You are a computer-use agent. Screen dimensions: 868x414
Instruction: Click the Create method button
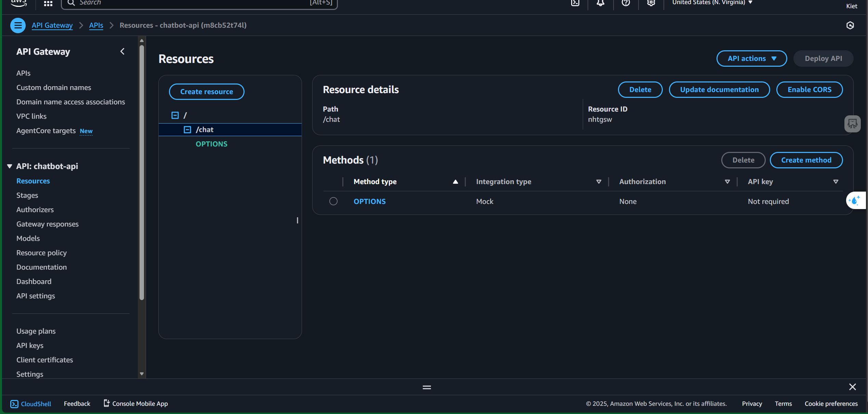coord(806,160)
